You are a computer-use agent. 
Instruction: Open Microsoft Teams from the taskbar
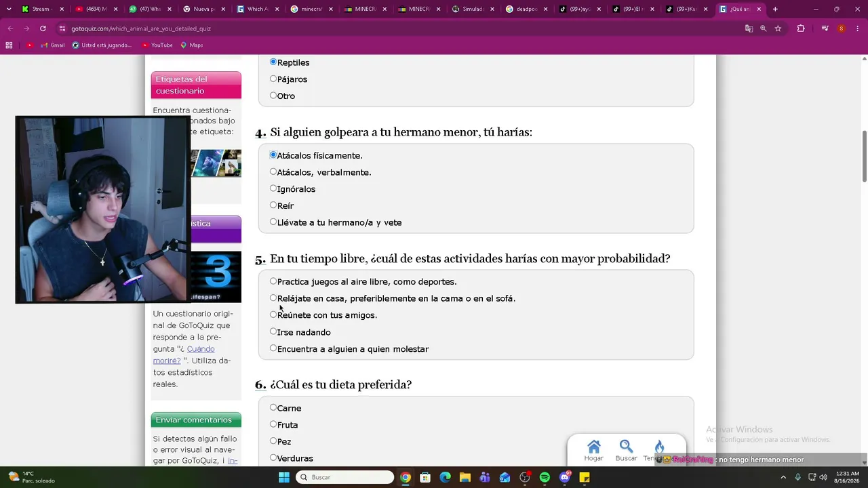coord(485,477)
